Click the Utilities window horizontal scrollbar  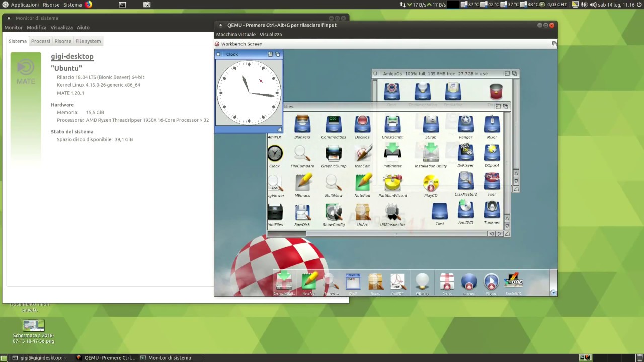pos(378,233)
